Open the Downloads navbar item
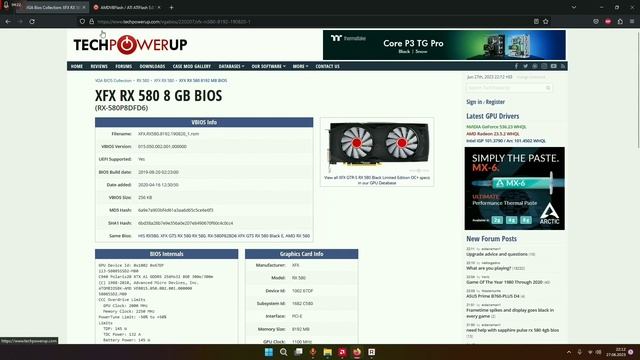The width and height of the screenshot is (640, 360). click(x=152, y=66)
